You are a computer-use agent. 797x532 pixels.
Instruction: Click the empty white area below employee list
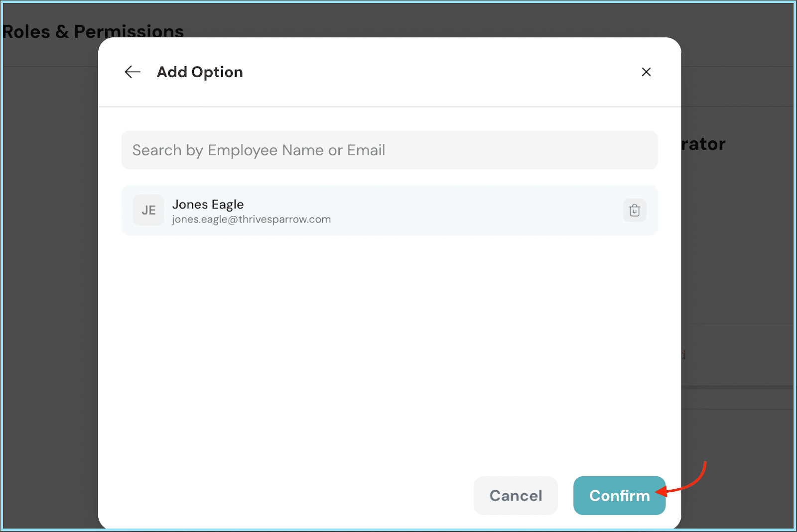click(x=389, y=348)
